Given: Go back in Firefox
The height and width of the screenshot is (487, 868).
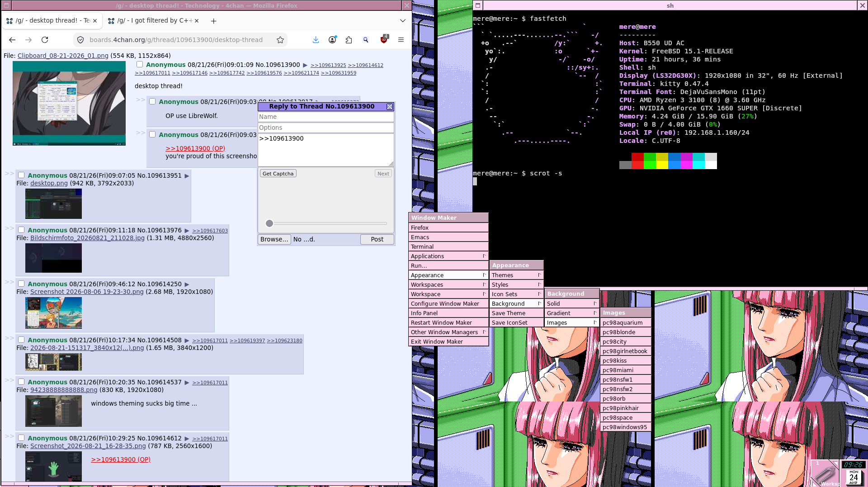Looking at the screenshot, I should 12,40.
